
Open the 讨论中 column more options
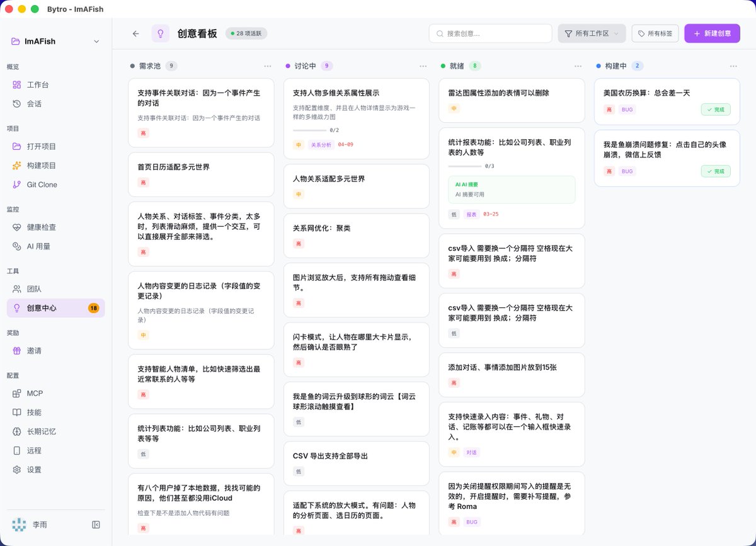pyautogui.click(x=423, y=65)
